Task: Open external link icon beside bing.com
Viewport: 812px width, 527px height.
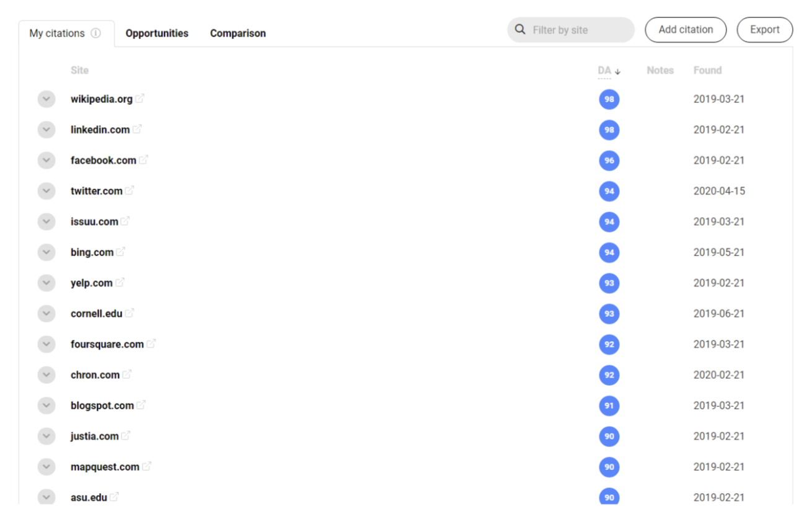Action: coord(121,252)
